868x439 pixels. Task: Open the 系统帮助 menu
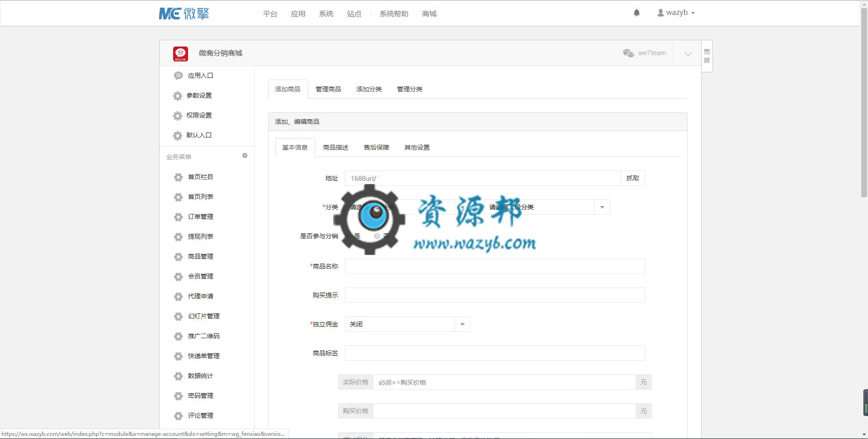(x=394, y=14)
